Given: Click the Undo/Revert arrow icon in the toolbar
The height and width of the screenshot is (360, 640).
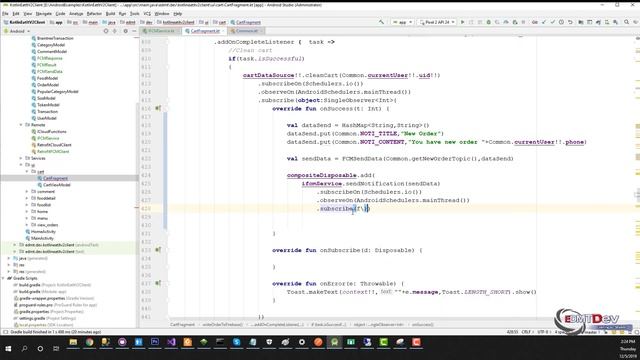Looking at the screenshot, I should click(570, 22).
